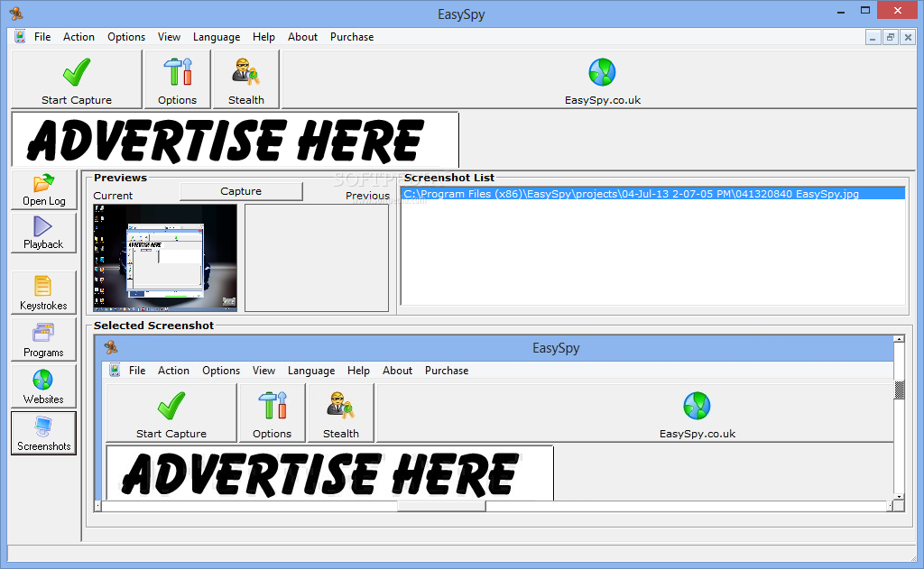Screen dimensions: 924x569
Task: Open the Keystrokes notepad icon
Action: [43, 293]
